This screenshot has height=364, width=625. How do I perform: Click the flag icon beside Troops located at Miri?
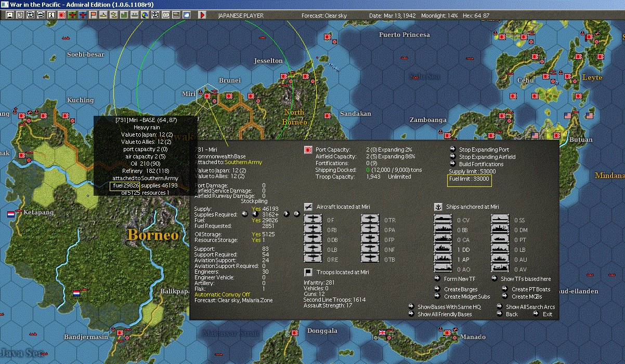pos(308,272)
